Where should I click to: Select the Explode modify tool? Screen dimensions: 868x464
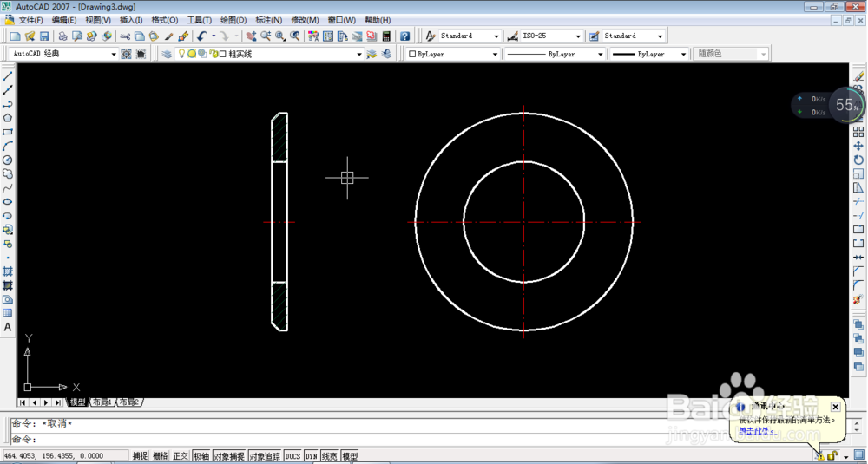(858, 299)
